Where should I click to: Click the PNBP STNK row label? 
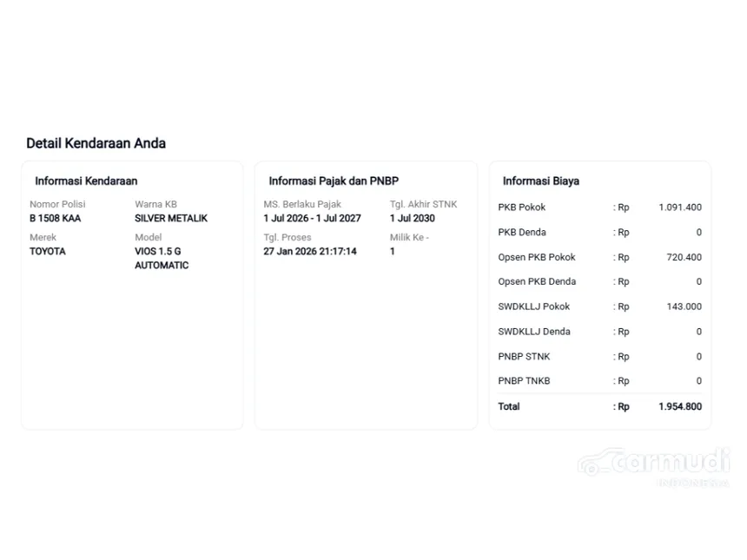pos(524,357)
